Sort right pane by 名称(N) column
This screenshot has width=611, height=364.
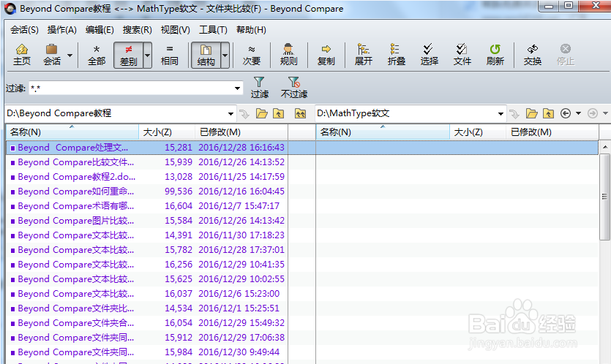pyautogui.click(x=383, y=132)
